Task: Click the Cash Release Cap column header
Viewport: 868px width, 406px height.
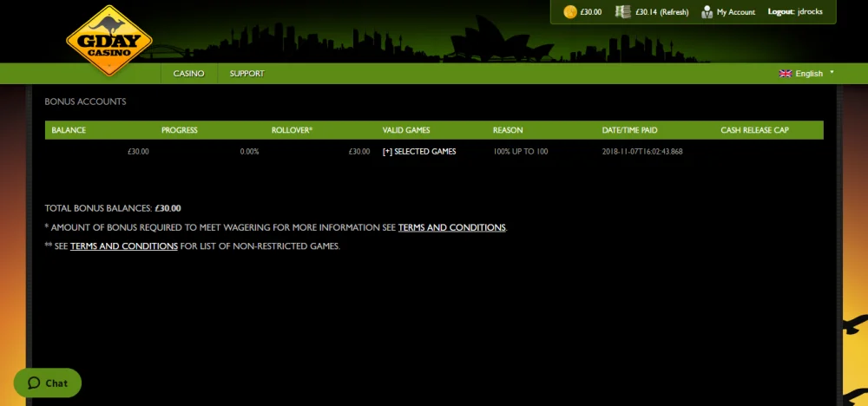Action: tap(754, 130)
